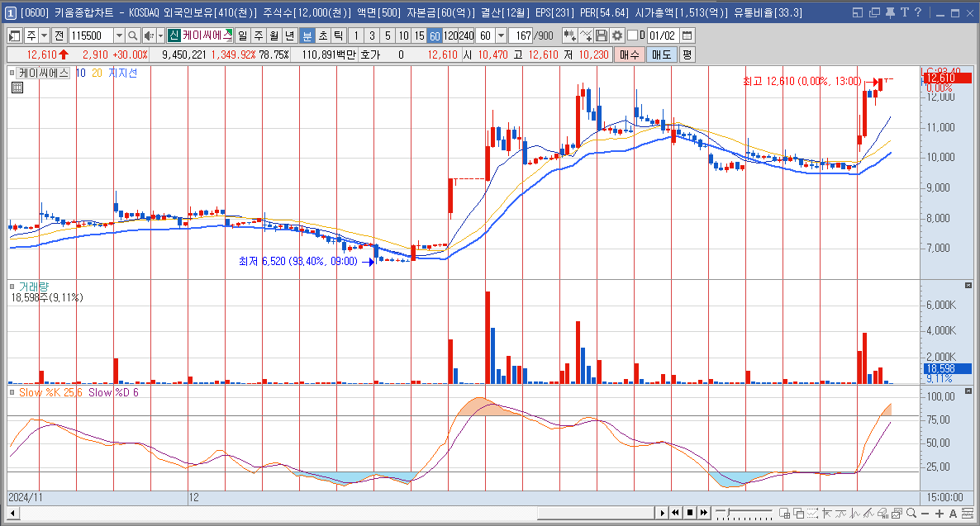Click the 167 candle count input field
The height and width of the screenshot is (526, 980).
tap(521, 36)
